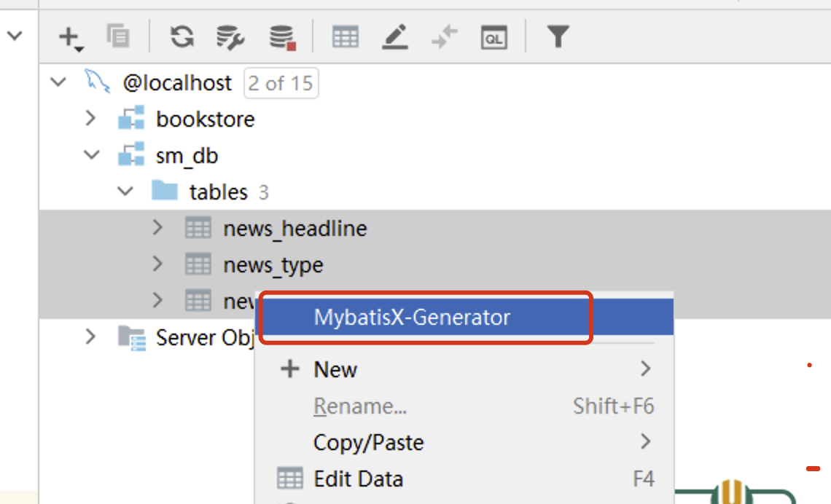Open the Query Console (QL) icon
This screenshot has width=831, height=504.
click(493, 36)
